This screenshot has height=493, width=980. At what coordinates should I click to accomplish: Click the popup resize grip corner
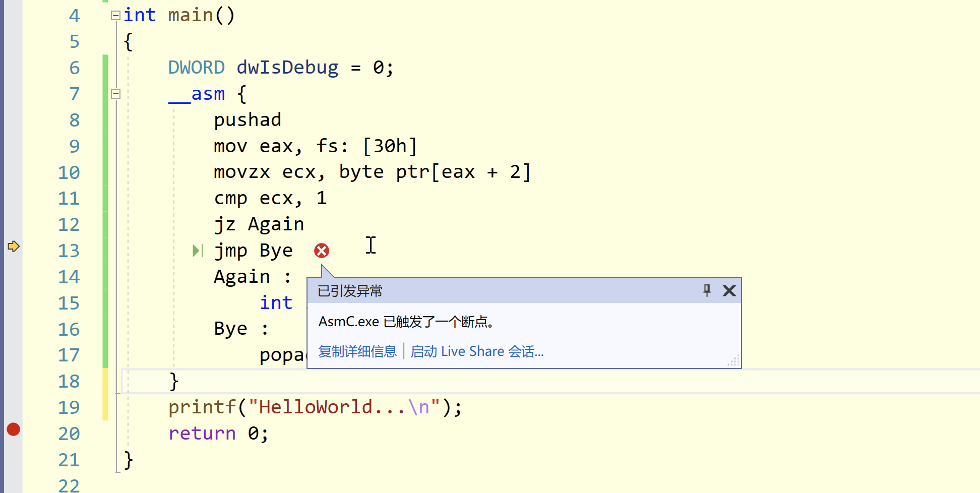click(733, 360)
